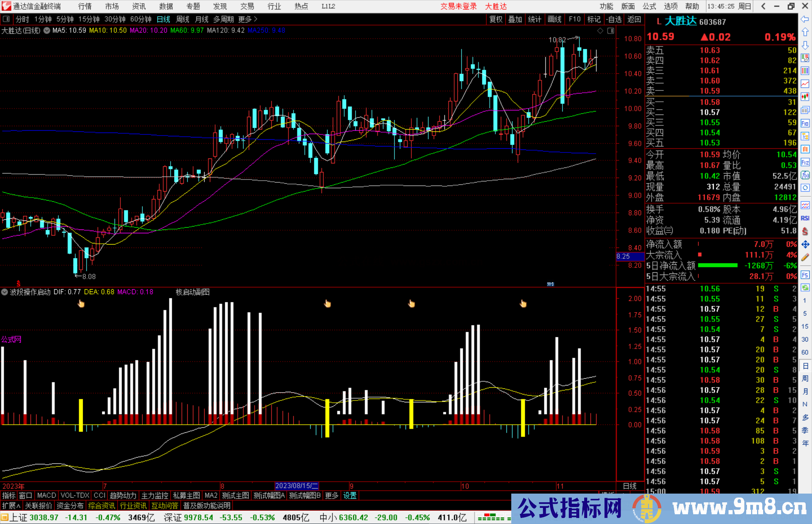Open the 行情 menu
Viewport: 812px width, 524px height.
click(85, 6)
